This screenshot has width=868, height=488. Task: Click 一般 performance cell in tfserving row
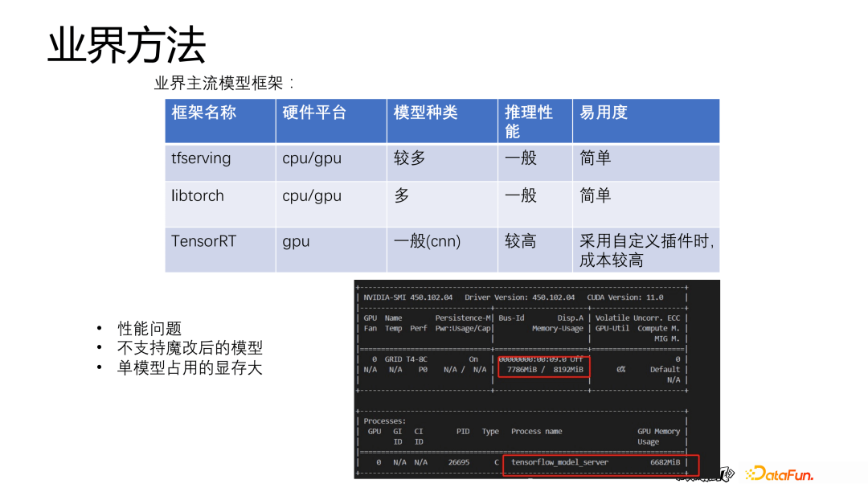coord(535,163)
